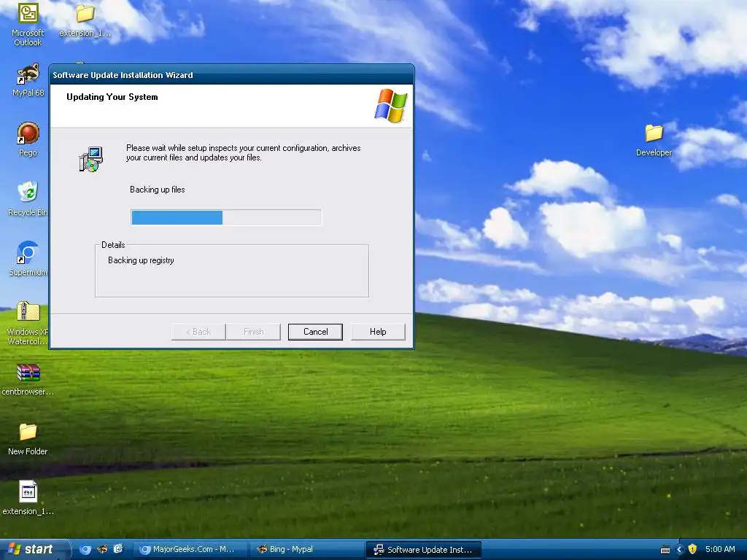
Task: Click the 'Please wait while setup inspects' message
Action: (244, 153)
